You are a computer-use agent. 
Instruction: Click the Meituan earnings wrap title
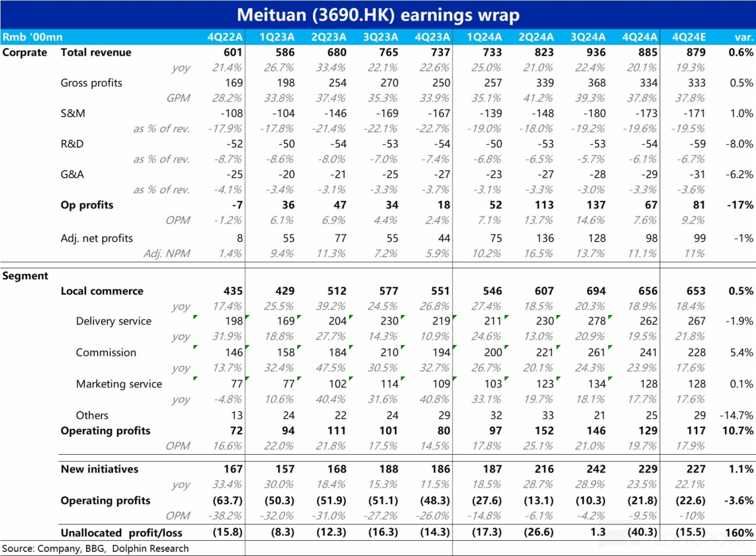click(378, 15)
